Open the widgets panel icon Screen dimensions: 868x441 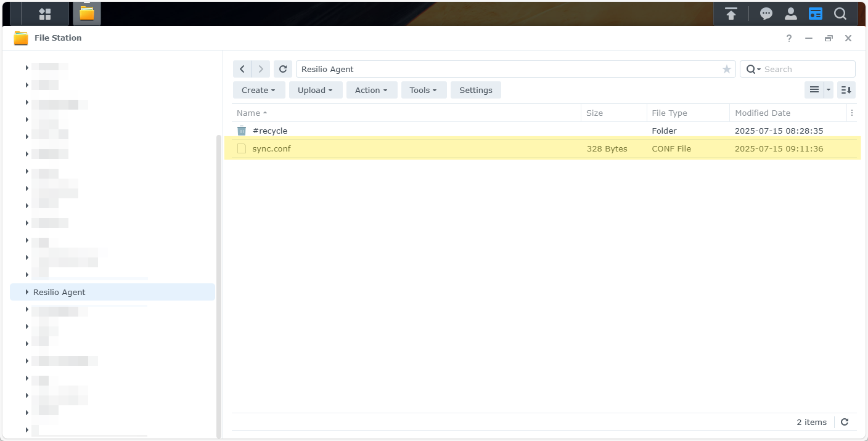tap(816, 14)
